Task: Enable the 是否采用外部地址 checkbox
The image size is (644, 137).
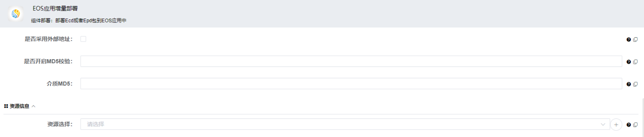Action: [x=83, y=39]
